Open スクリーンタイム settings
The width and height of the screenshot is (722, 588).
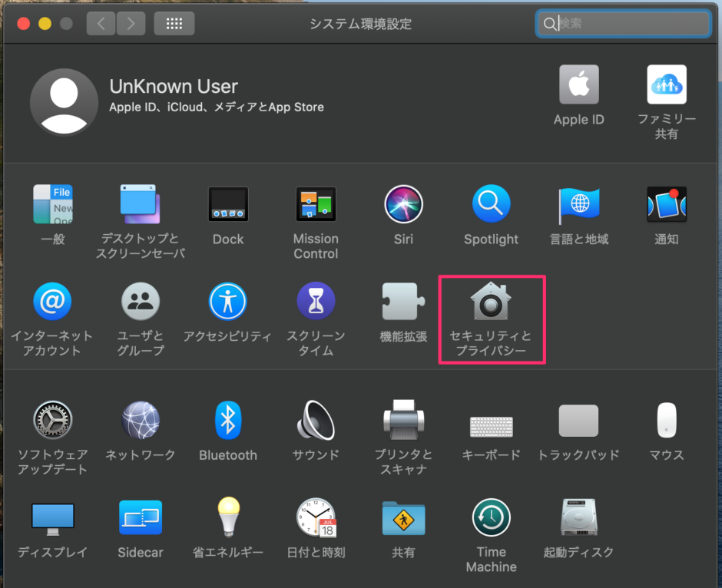click(316, 302)
